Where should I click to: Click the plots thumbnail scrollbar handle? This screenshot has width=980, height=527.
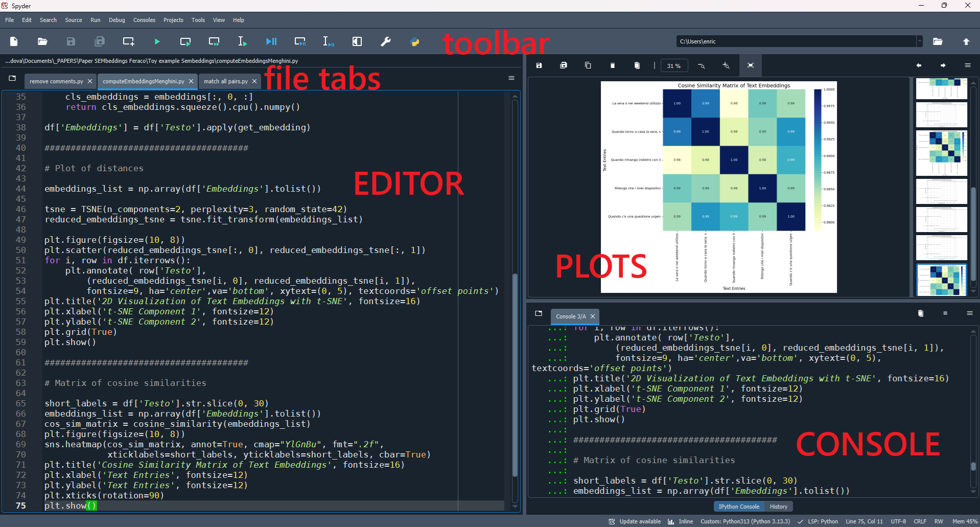coord(973,234)
